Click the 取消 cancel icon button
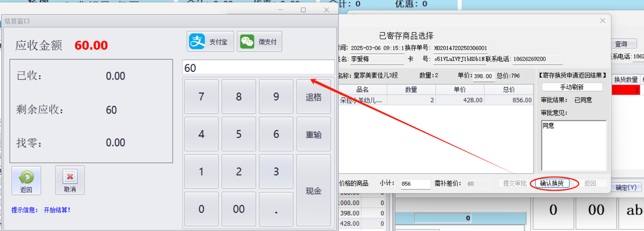 tap(70, 180)
